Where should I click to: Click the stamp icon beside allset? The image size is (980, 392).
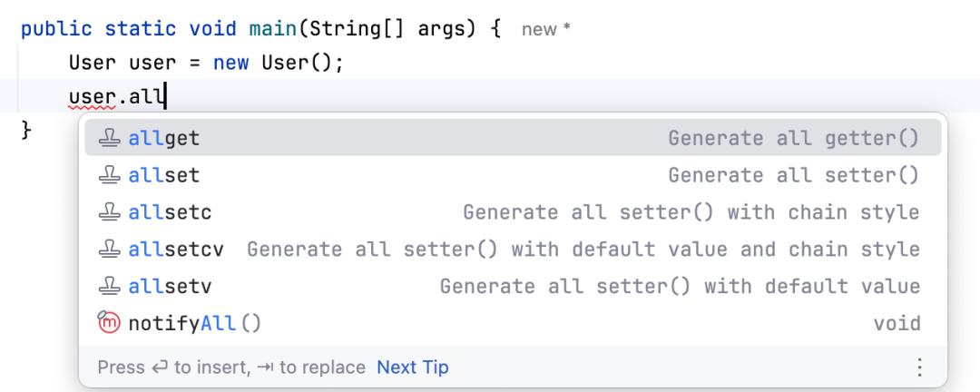(109, 175)
